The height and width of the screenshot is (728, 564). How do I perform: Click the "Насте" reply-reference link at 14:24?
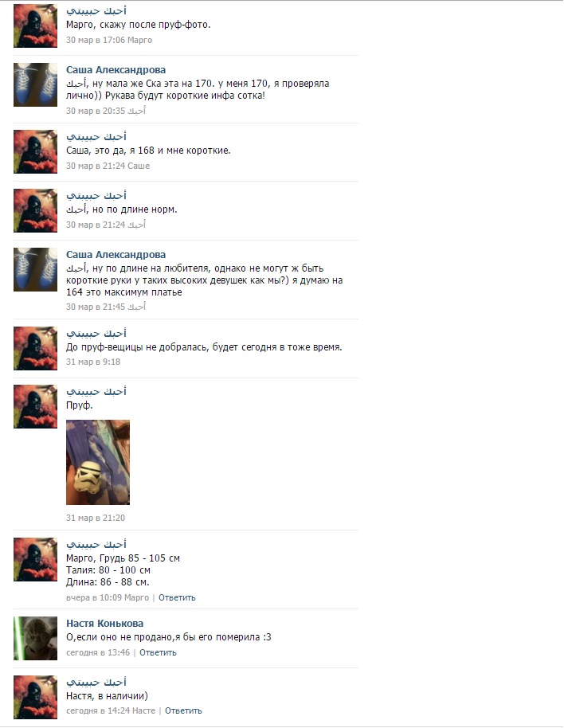143,710
